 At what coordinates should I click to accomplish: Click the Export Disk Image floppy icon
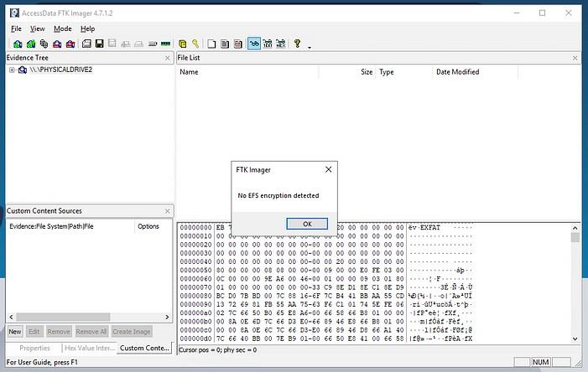pyautogui.click(x=99, y=44)
